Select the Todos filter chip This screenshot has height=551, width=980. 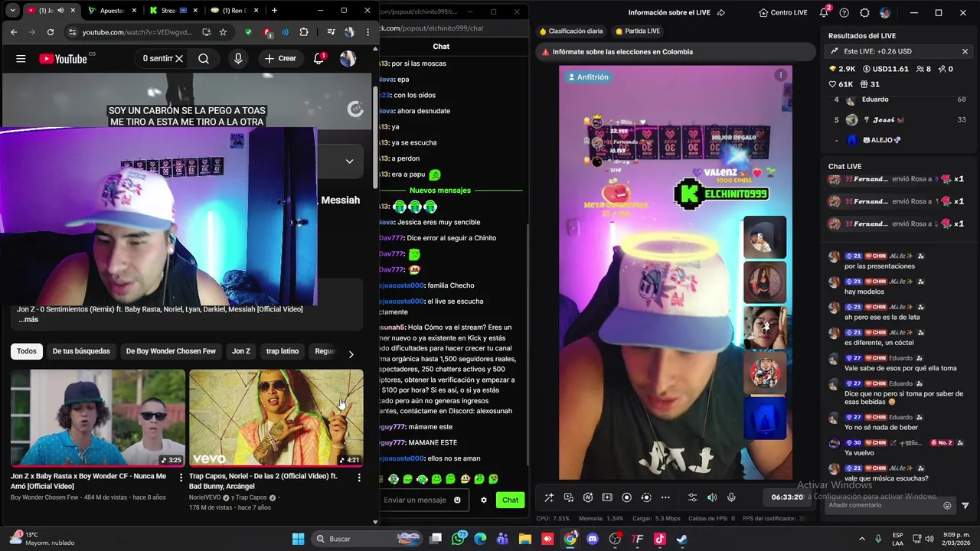[x=27, y=351]
